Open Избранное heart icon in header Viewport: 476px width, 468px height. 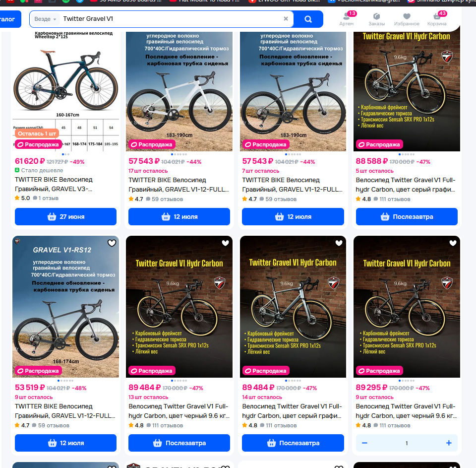[x=407, y=19]
